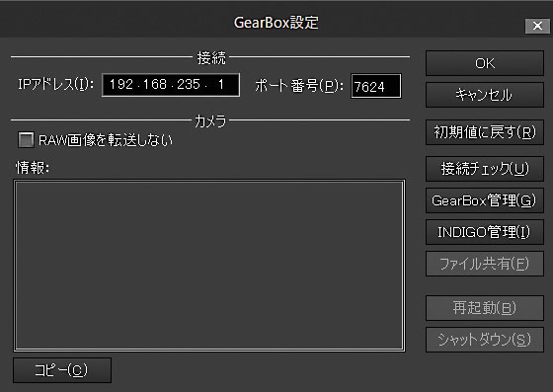Click the キャンセル button

tap(485, 95)
